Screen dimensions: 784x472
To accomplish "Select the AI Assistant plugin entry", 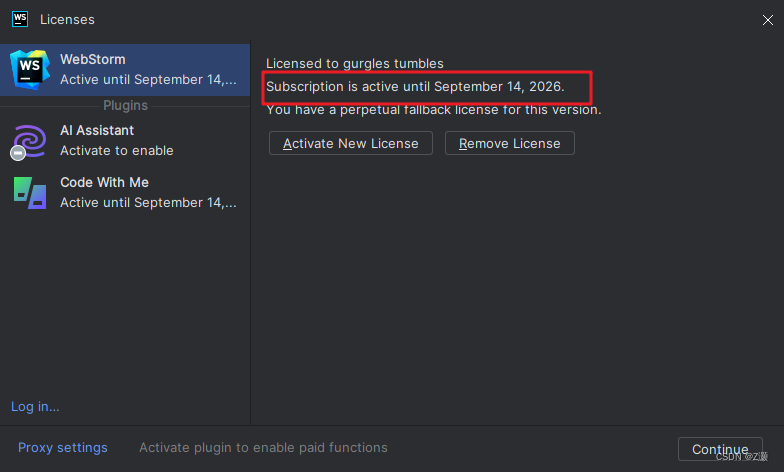I will tap(125, 140).
